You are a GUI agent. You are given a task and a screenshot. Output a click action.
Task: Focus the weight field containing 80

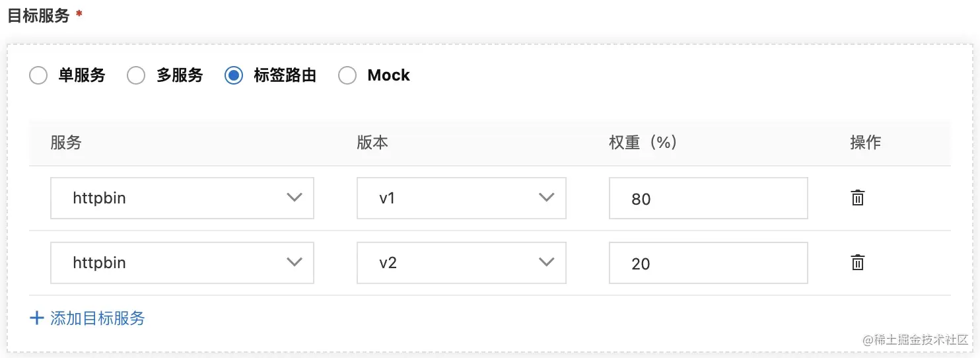[709, 197]
